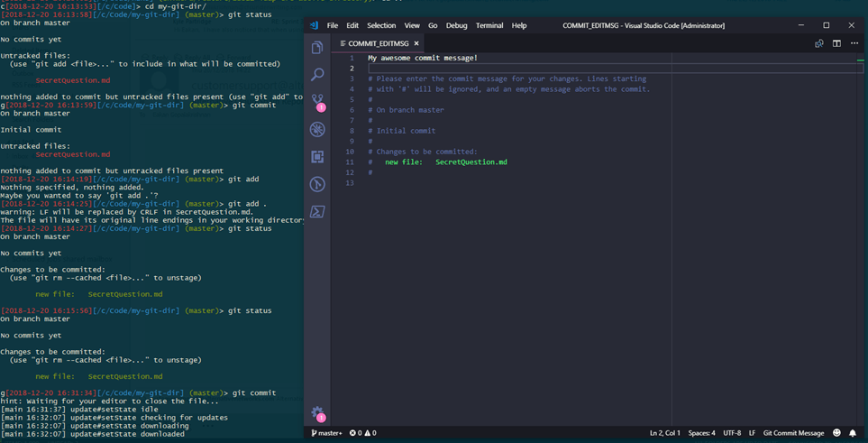This screenshot has width=868, height=443.
Task: Select the COMMIT_EDITMSG editor tab
Action: coord(379,43)
